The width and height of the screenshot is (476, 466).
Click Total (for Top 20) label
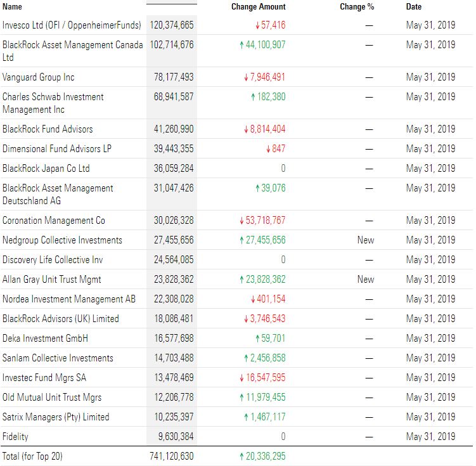(32, 456)
